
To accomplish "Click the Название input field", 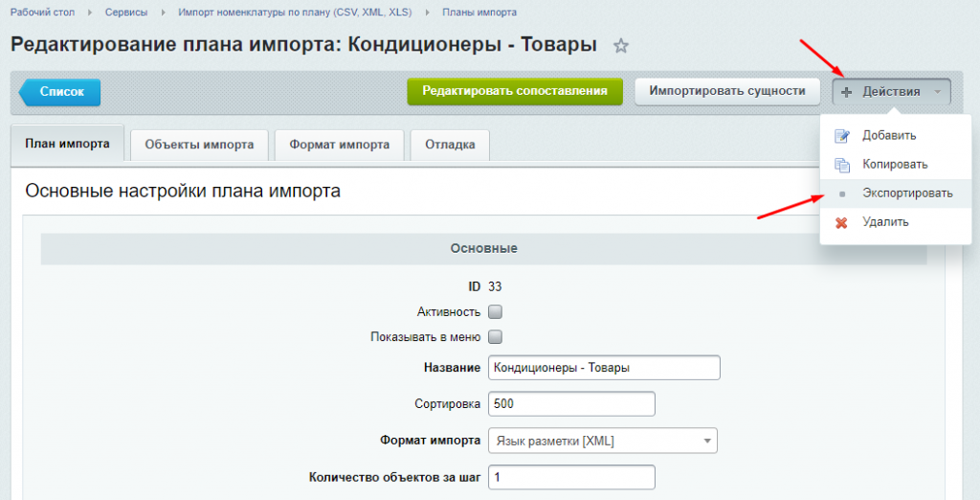I will 604,367.
